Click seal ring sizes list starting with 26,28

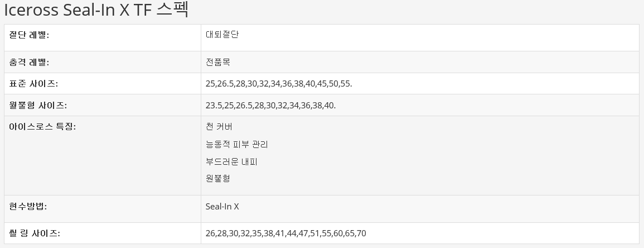(x=285, y=233)
